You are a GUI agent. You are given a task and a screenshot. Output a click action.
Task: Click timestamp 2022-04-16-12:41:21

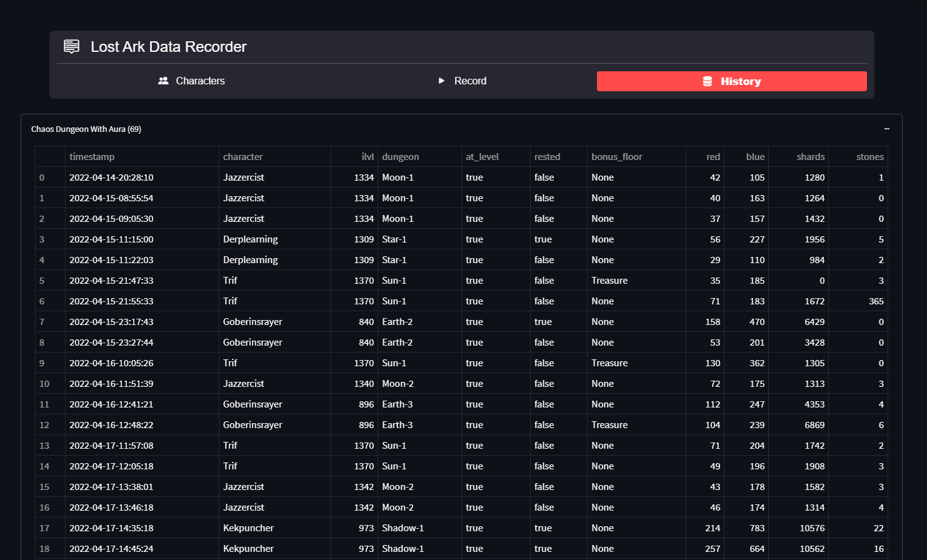142,404
